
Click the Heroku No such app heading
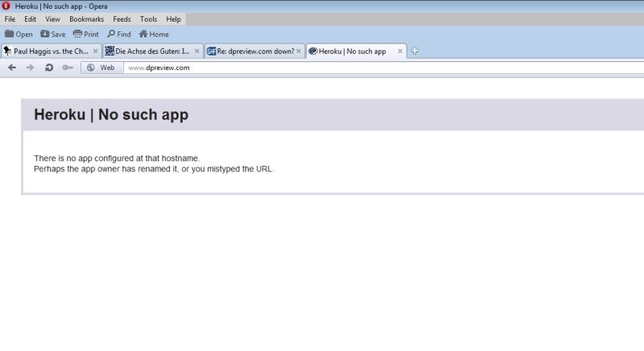coord(111,114)
